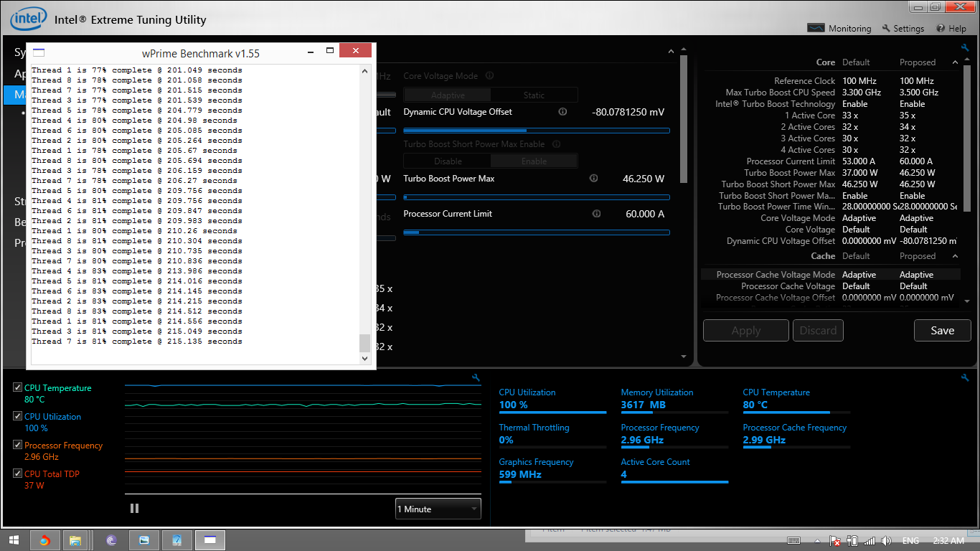This screenshot has height=551, width=980.
Task: Show hidden system tray icons
Action: pyautogui.click(x=817, y=541)
